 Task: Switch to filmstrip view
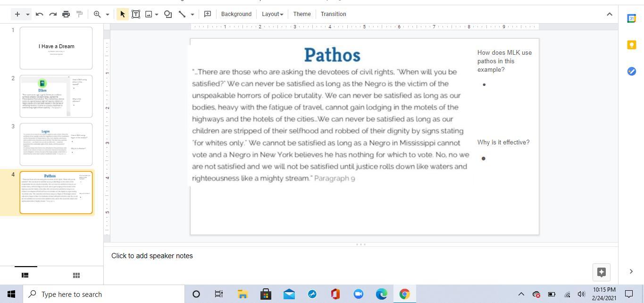click(x=25, y=275)
